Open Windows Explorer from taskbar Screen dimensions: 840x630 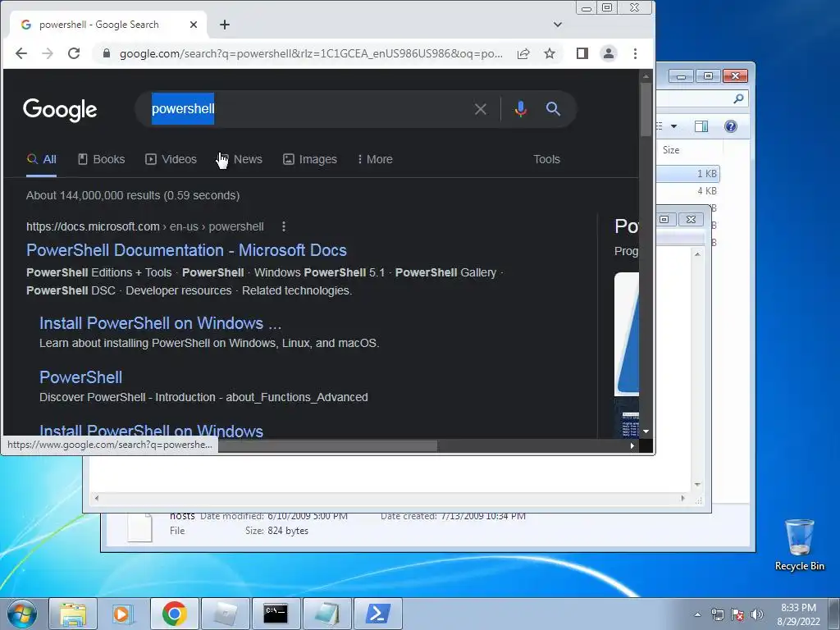coord(73,614)
